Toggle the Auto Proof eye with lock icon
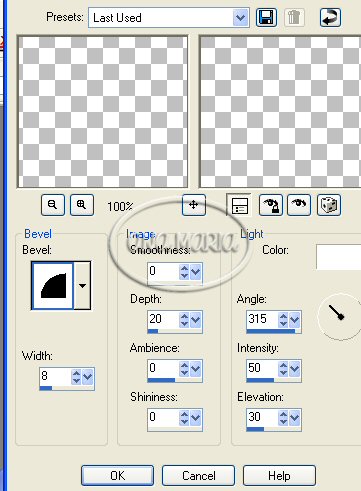This screenshot has height=491, width=361. click(270, 205)
